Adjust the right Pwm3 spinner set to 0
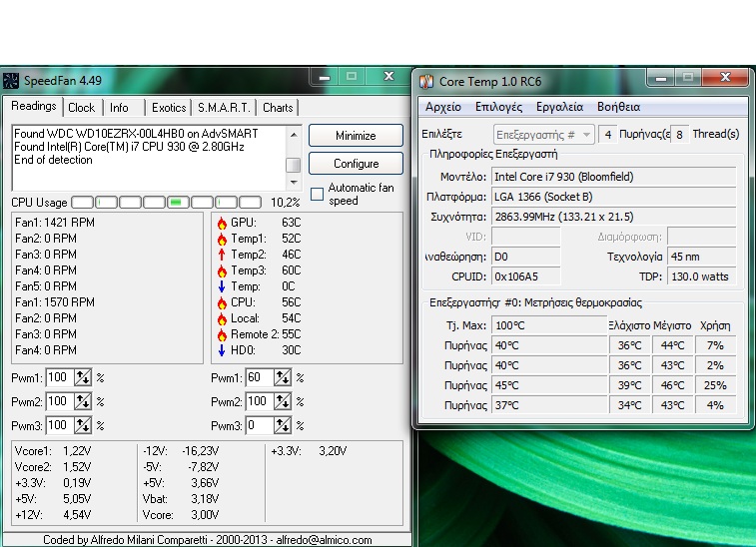 [283, 425]
